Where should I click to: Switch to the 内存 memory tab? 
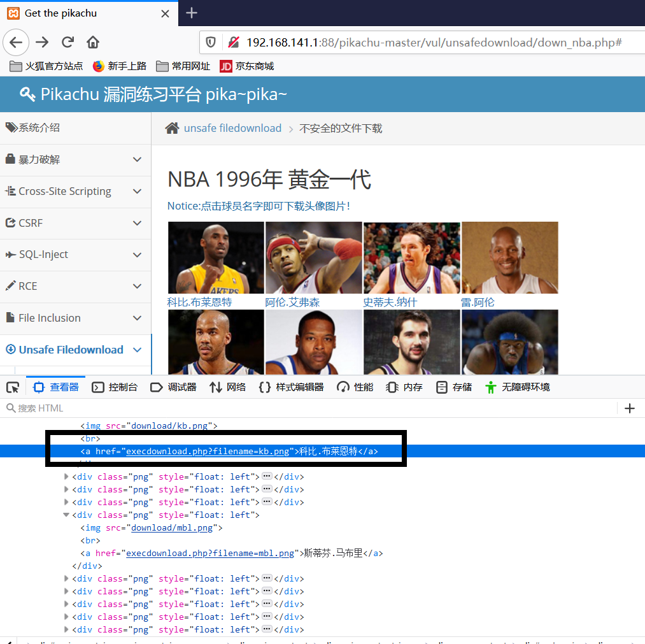point(404,387)
